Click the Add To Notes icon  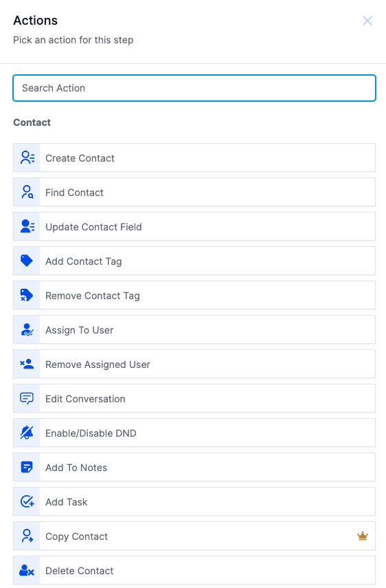[27, 467]
